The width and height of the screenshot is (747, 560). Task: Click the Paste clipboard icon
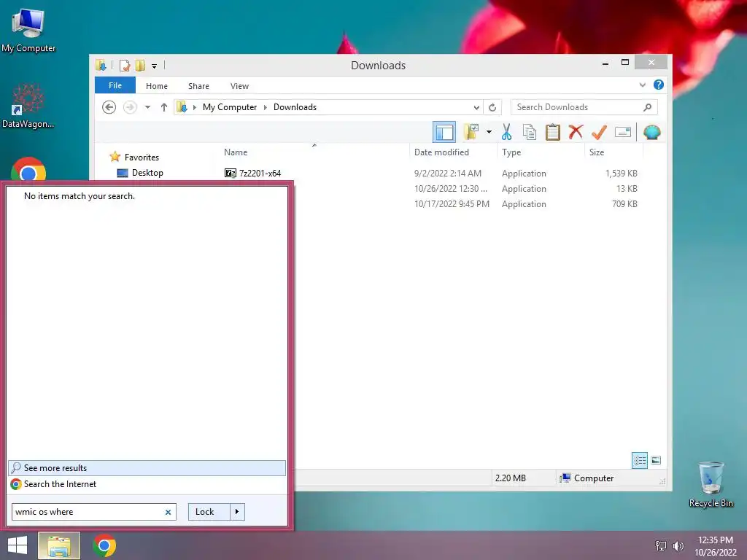[x=553, y=132]
